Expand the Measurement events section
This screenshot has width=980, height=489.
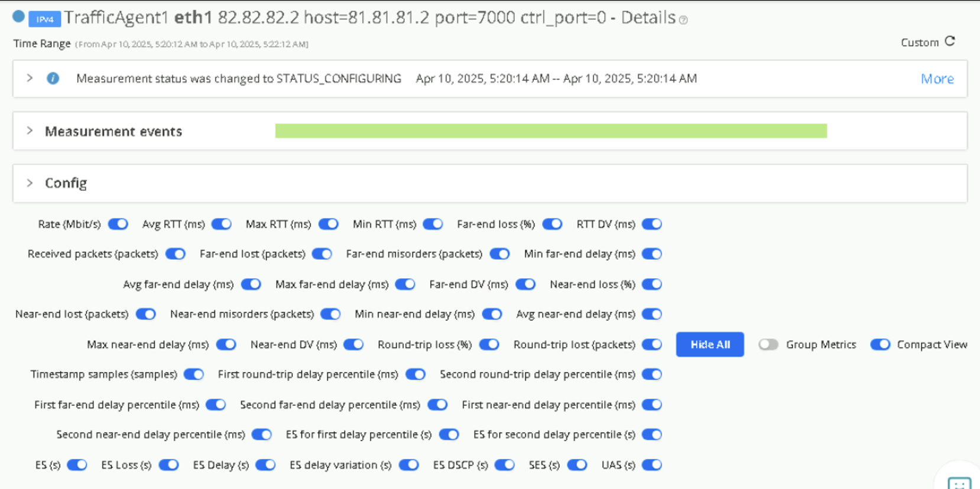(30, 131)
